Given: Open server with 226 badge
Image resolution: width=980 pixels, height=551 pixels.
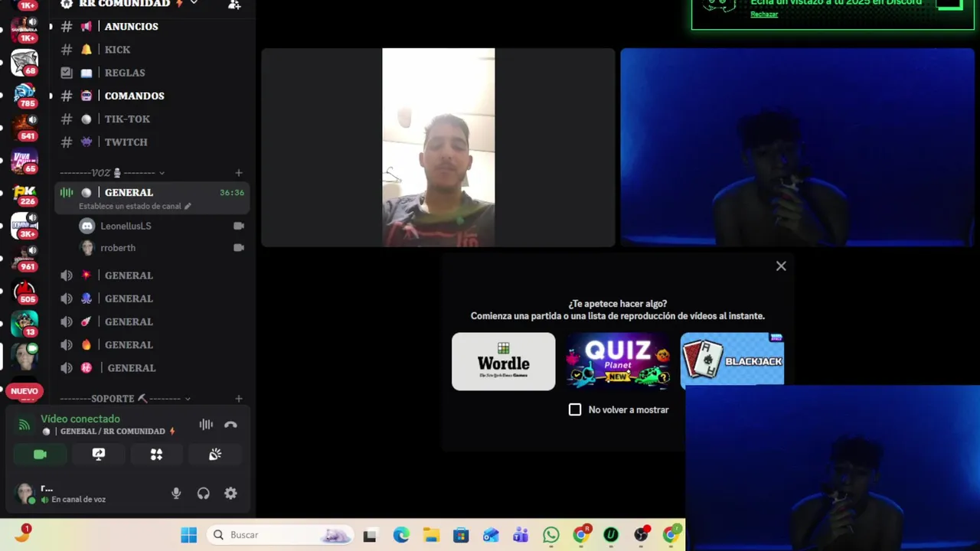Looking at the screenshot, I should [24, 192].
